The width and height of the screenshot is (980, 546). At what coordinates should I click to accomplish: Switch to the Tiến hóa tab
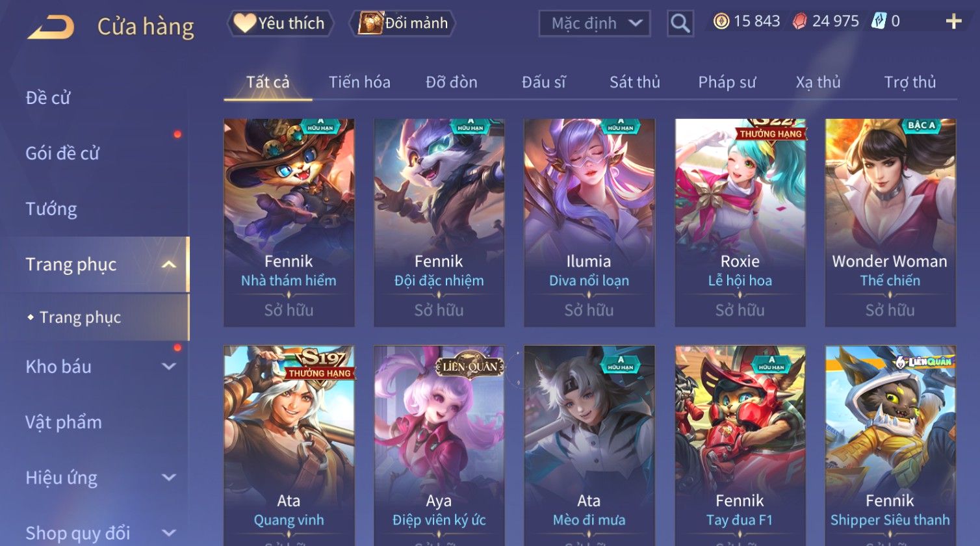pyautogui.click(x=359, y=83)
